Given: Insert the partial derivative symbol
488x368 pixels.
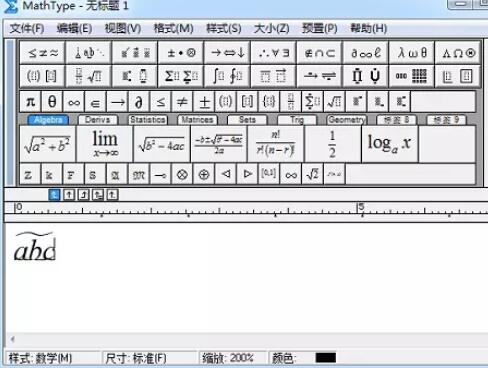Looking at the screenshot, I should (139, 102).
